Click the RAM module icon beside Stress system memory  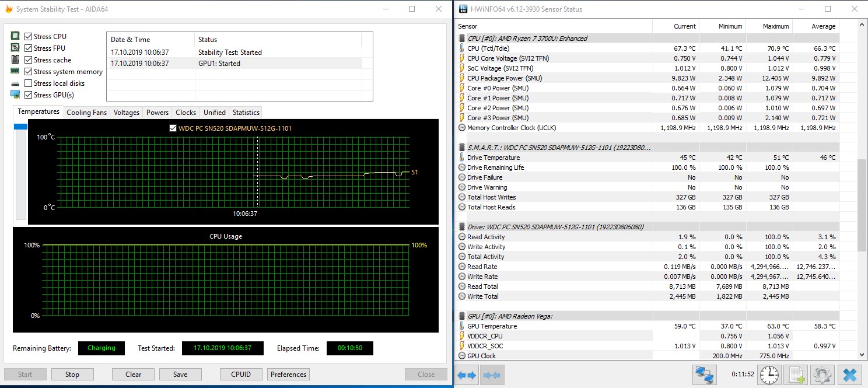click(15, 71)
